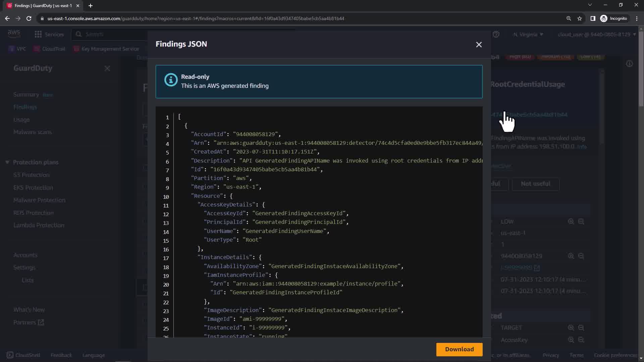Image resolution: width=644 pixels, height=362 pixels.
Task: Zoom in filter on LOW severity
Action: pyautogui.click(x=571, y=222)
